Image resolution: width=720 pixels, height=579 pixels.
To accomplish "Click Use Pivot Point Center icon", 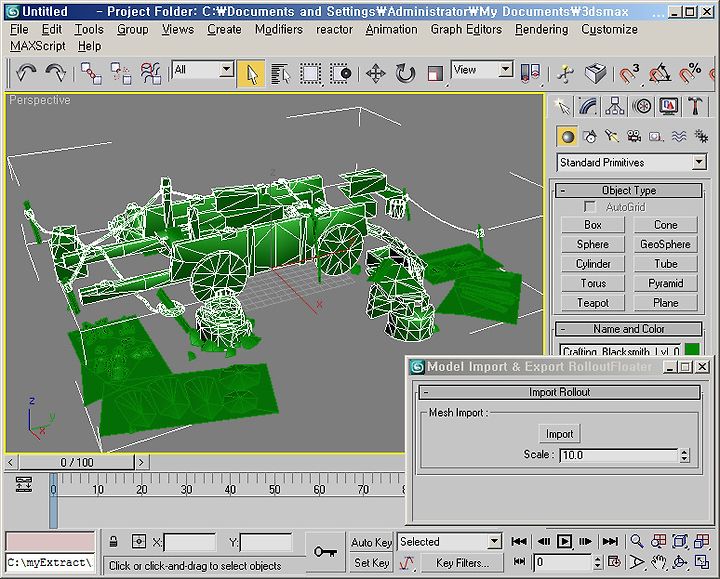I will (530, 73).
